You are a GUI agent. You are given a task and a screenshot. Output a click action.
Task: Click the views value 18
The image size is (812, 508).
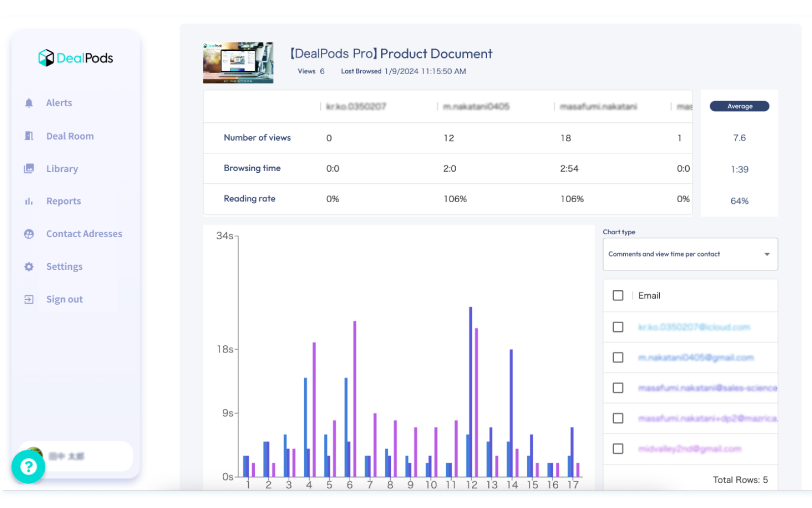point(565,138)
